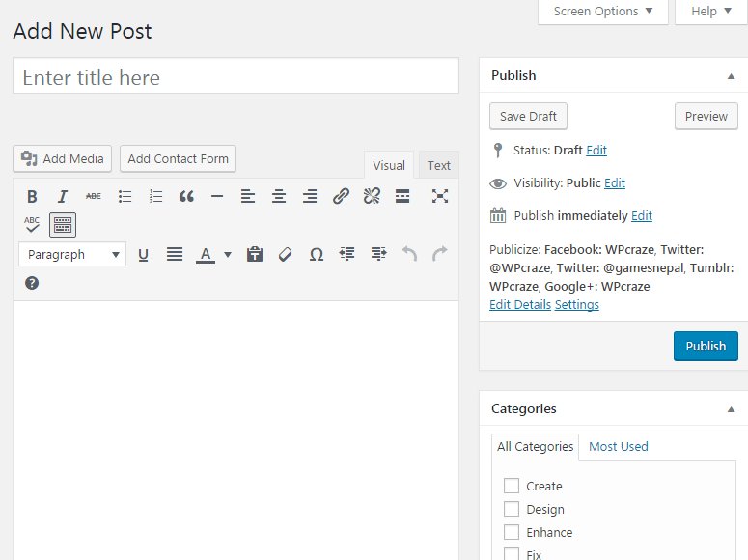This screenshot has height=560, width=748.
Task: Increase indent
Action: point(378,255)
